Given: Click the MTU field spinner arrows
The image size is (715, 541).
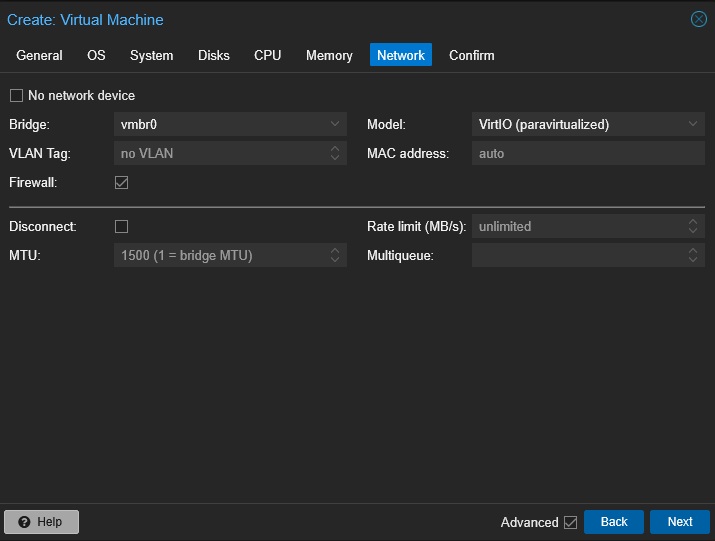Looking at the screenshot, I should pos(336,256).
